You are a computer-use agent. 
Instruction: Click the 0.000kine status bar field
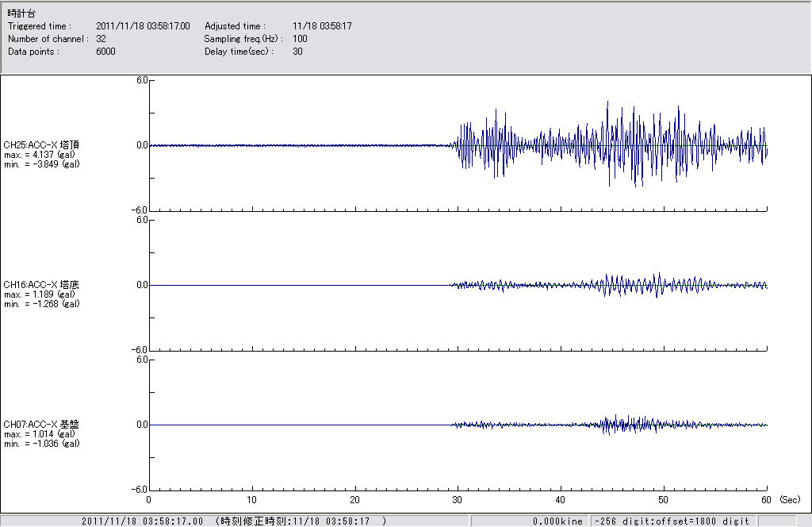(557, 521)
